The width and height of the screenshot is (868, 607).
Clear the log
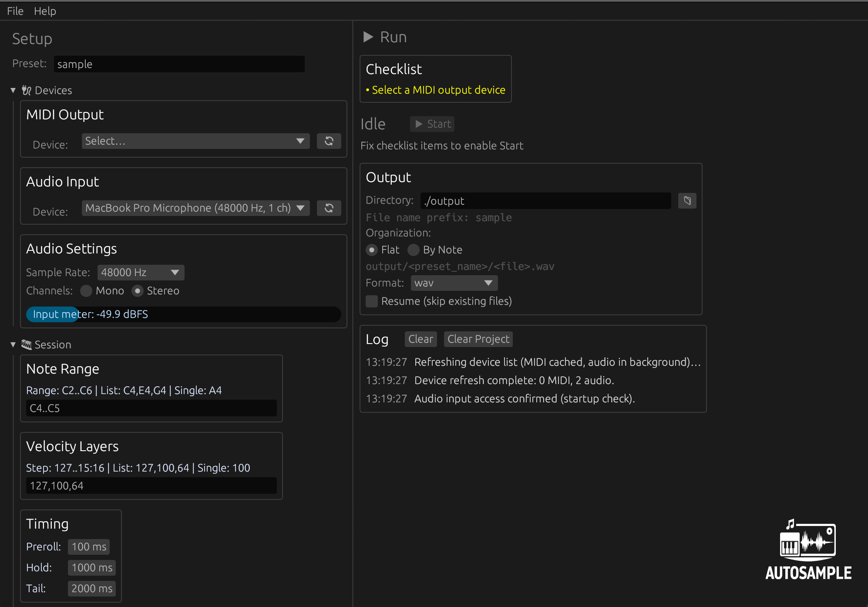tap(421, 339)
